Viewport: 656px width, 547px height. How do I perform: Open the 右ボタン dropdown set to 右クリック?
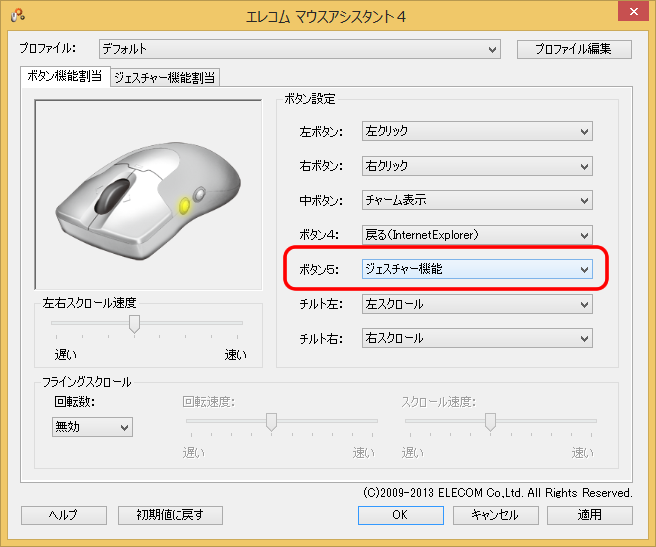point(477,166)
